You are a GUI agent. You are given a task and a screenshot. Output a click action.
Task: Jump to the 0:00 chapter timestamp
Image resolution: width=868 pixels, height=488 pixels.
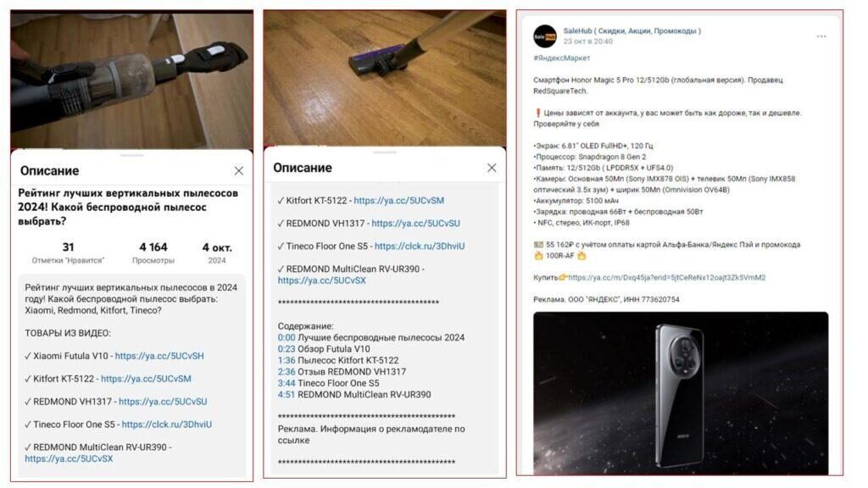pyautogui.click(x=287, y=337)
